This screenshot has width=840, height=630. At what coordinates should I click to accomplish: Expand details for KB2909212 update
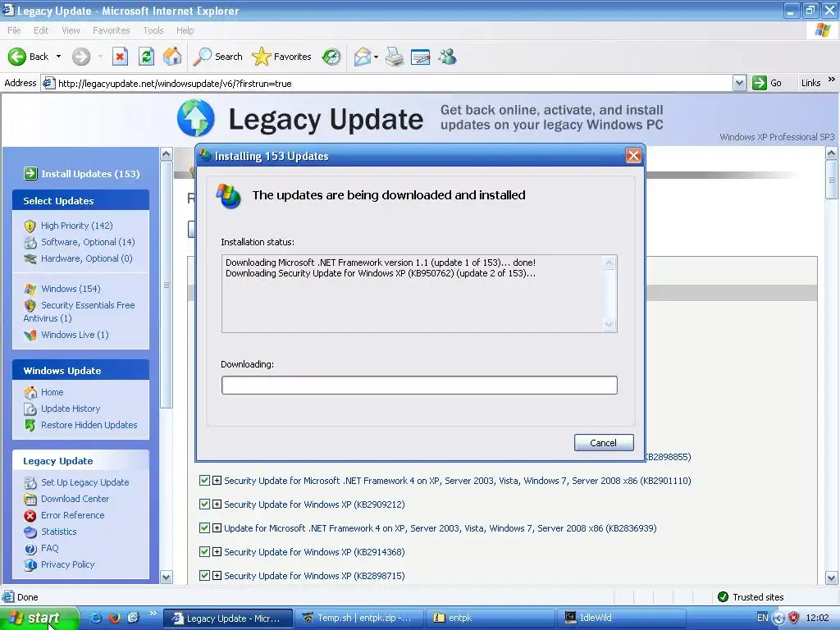point(217,504)
